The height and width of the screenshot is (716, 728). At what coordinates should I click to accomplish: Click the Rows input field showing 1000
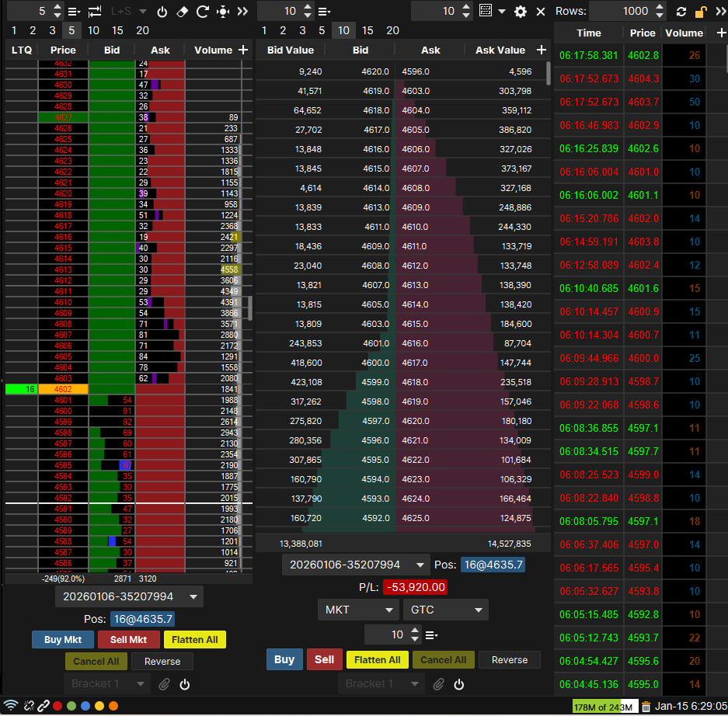click(x=622, y=11)
